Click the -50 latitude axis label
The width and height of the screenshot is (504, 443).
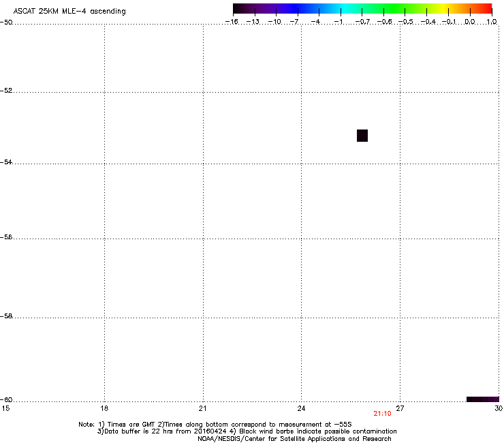(6, 22)
